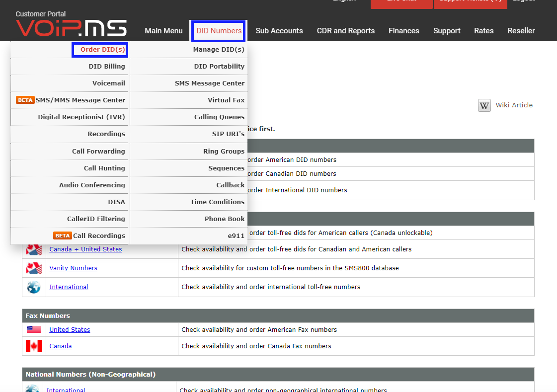Select Virtual Fax menu entry
Image resolution: width=557 pixels, height=392 pixels.
pyautogui.click(x=226, y=100)
